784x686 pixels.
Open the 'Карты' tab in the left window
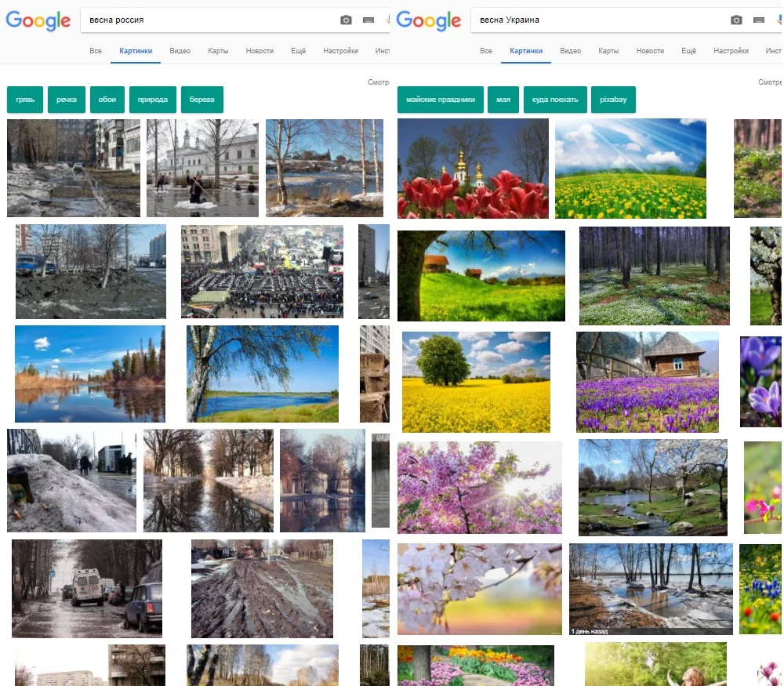tap(218, 50)
